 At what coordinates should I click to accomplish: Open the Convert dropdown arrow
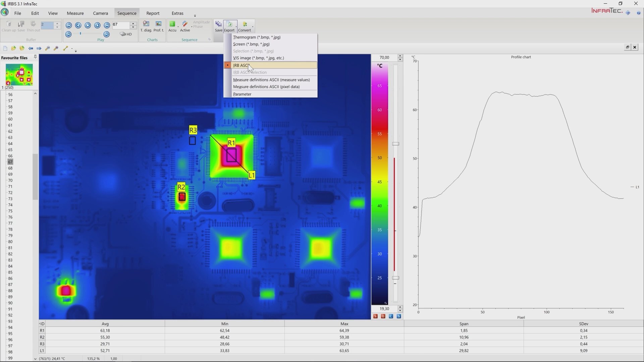(x=253, y=26)
